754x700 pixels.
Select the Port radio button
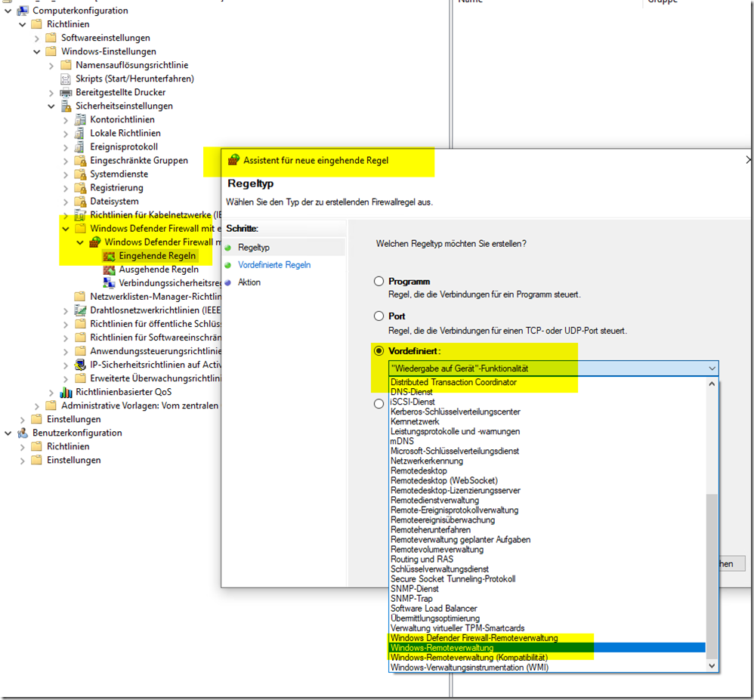tap(379, 316)
